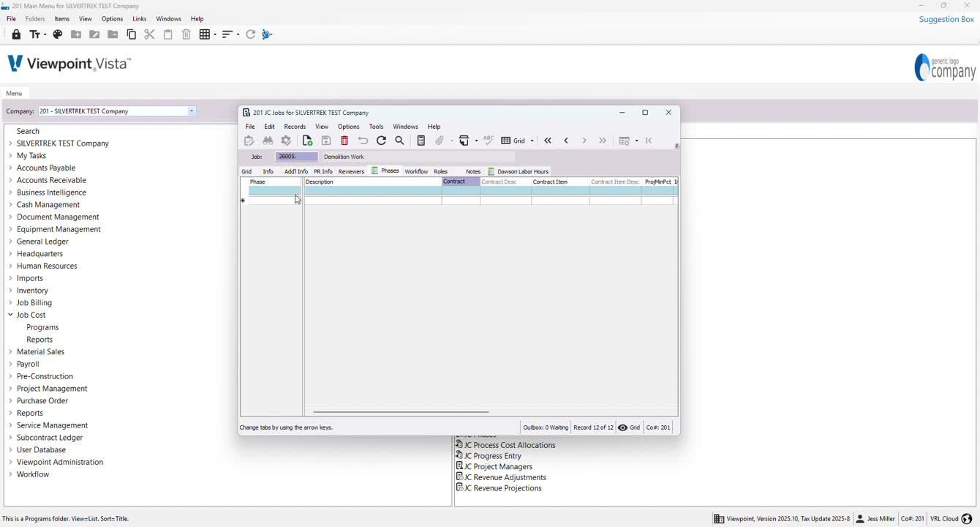The height and width of the screenshot is (527, 980).
Task: Open the font size tool in main toolbar
Action: pyautogui.click(x=37, y=34)
